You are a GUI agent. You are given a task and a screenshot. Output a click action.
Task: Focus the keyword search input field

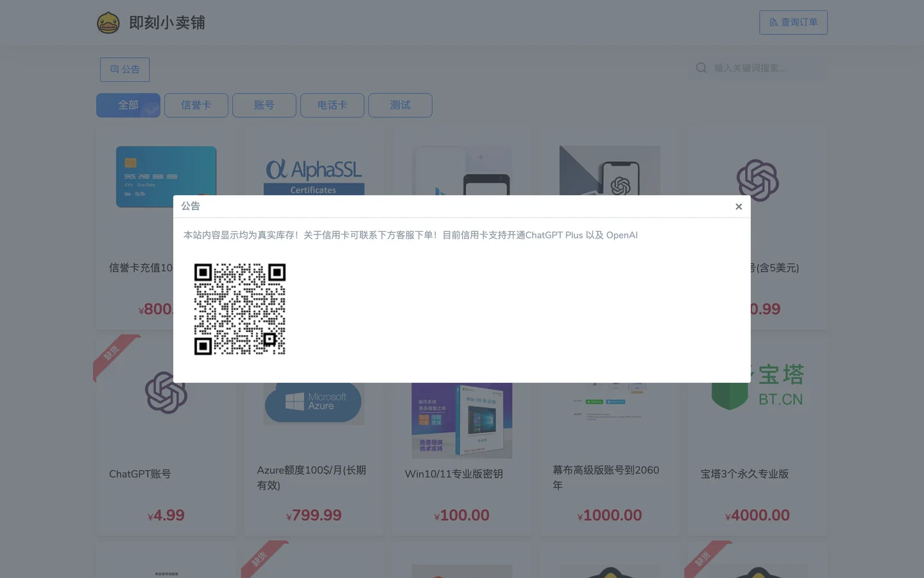769,68
